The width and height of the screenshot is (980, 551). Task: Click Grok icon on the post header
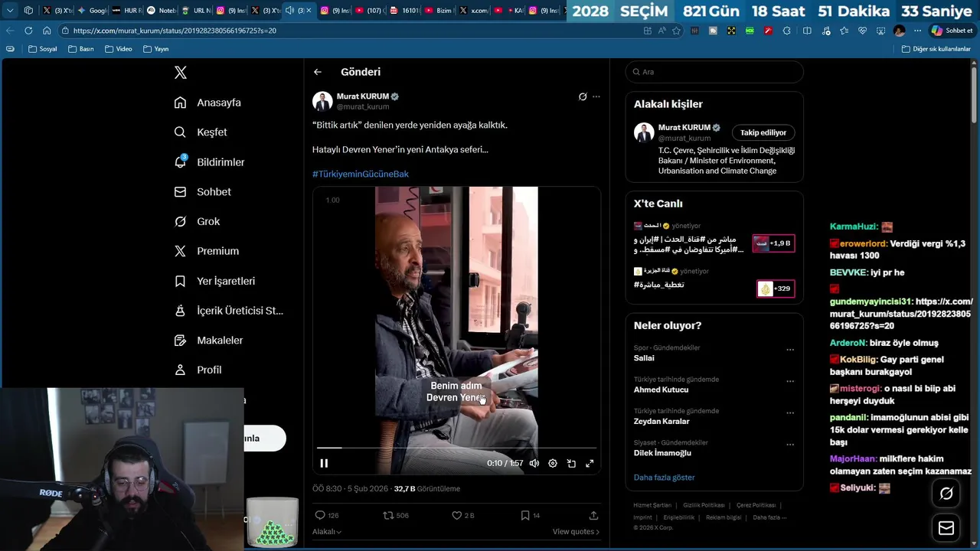coord(583,96)
